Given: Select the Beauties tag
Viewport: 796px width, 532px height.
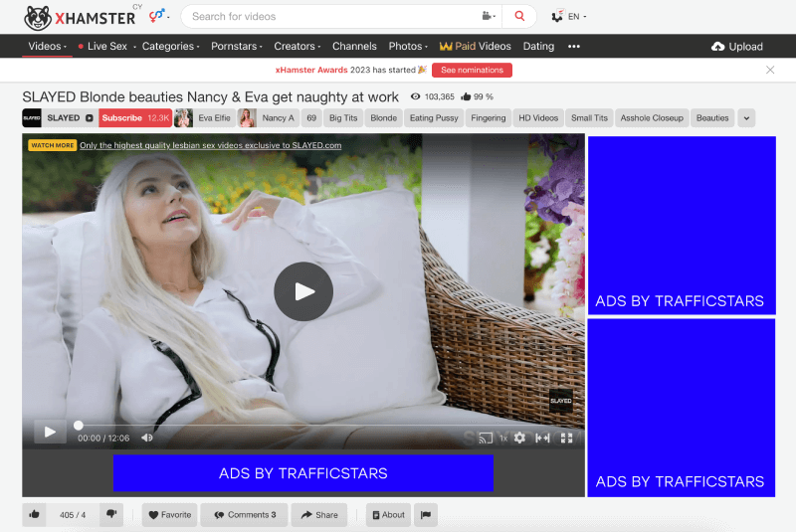Looking at the screenshot, I should pyautogui.click(x=712, y=118).
